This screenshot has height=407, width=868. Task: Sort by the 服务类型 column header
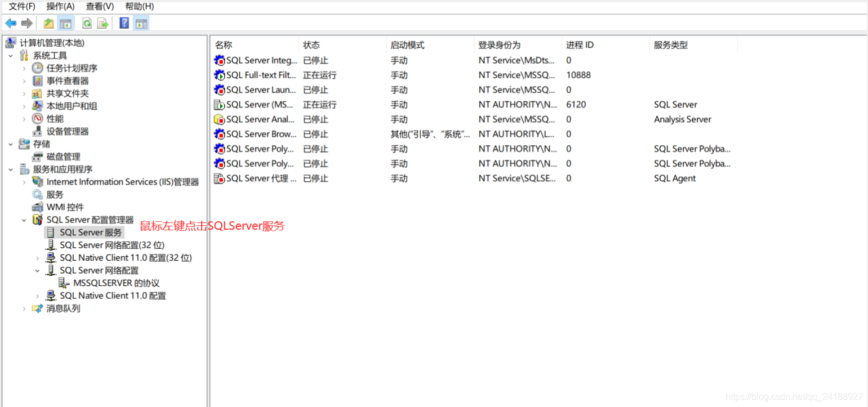[x=693, y=45]
